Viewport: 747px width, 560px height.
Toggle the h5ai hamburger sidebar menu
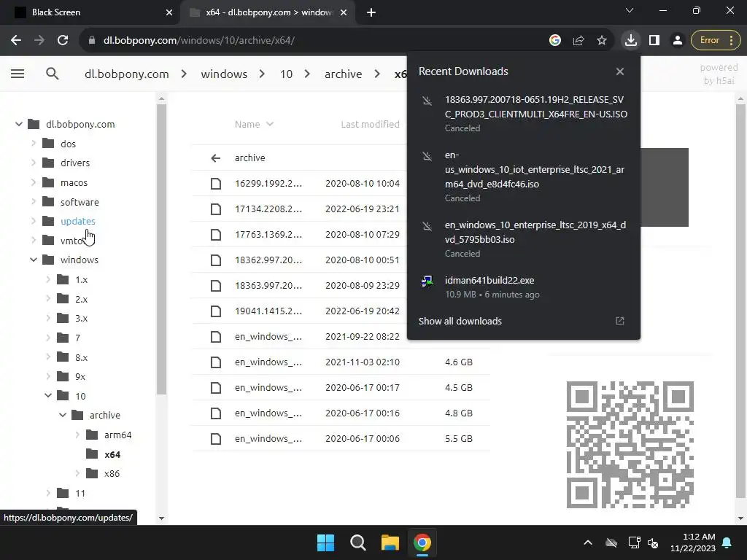point(18,74)
